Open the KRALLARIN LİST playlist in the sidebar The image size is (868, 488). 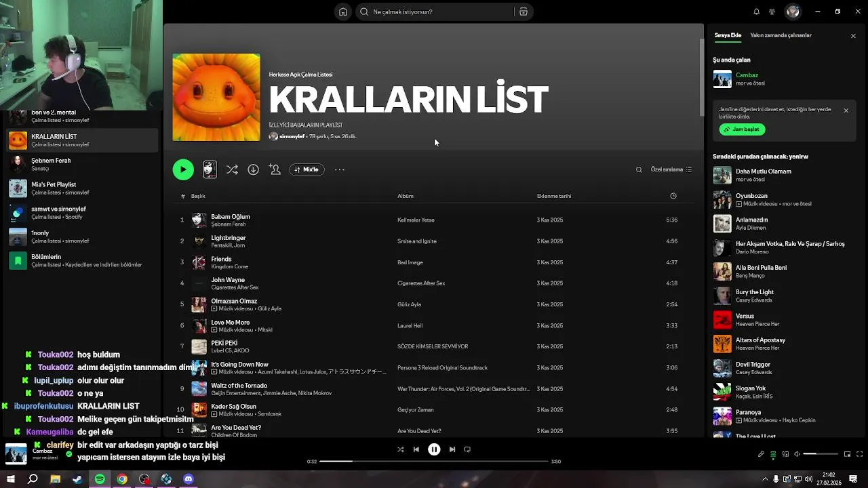pyautogui.click(x=81, y=140)
